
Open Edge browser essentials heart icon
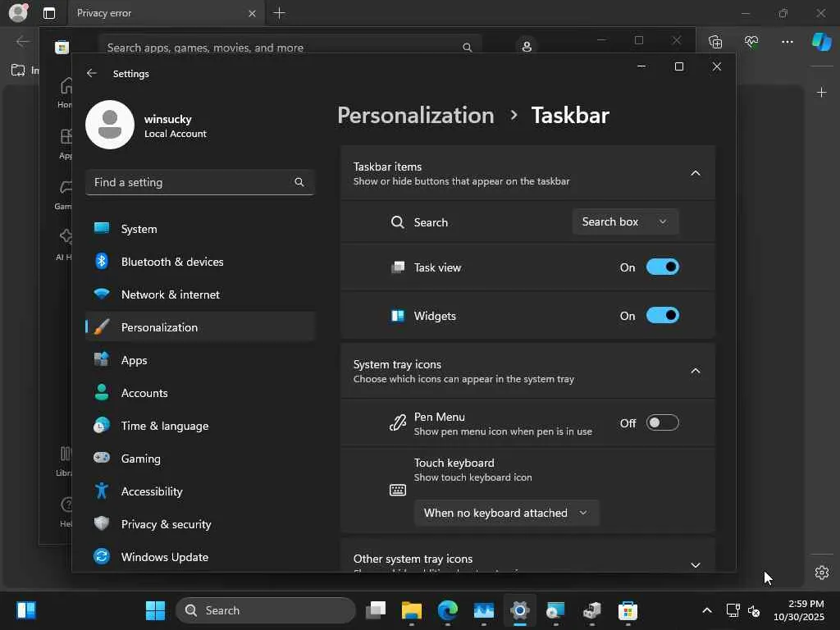751,41
